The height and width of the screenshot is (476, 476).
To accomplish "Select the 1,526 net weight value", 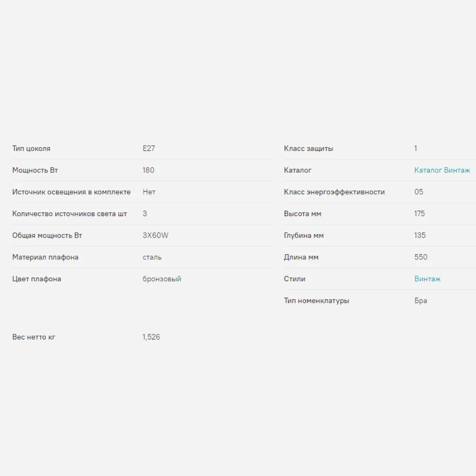I will tap(151, 337).
